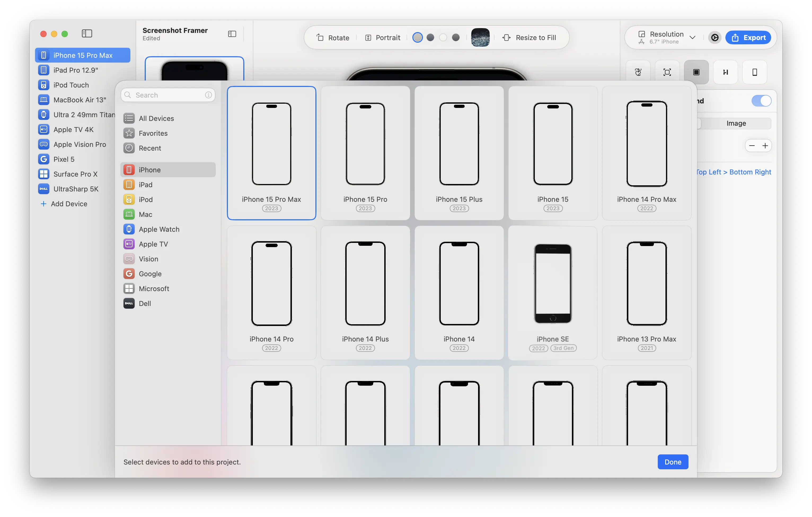
Task: Click the Export button
Action: click(748, 37)
